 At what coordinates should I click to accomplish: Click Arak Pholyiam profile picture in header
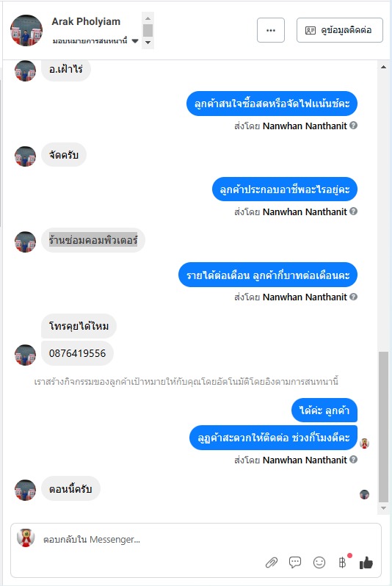26,30
